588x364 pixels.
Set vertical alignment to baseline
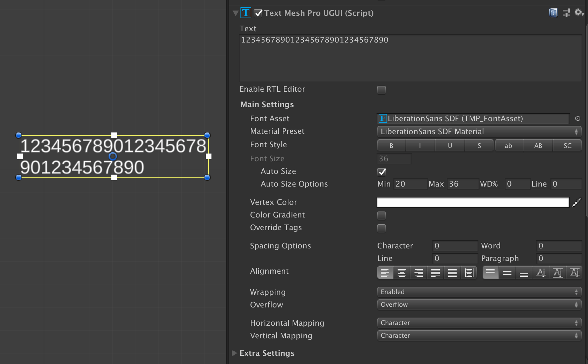pyautogui.click(x=541, y=273)
